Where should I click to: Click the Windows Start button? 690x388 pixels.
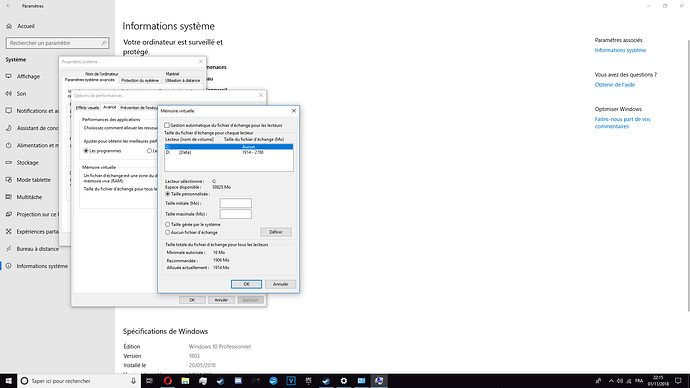coord(8,381)
